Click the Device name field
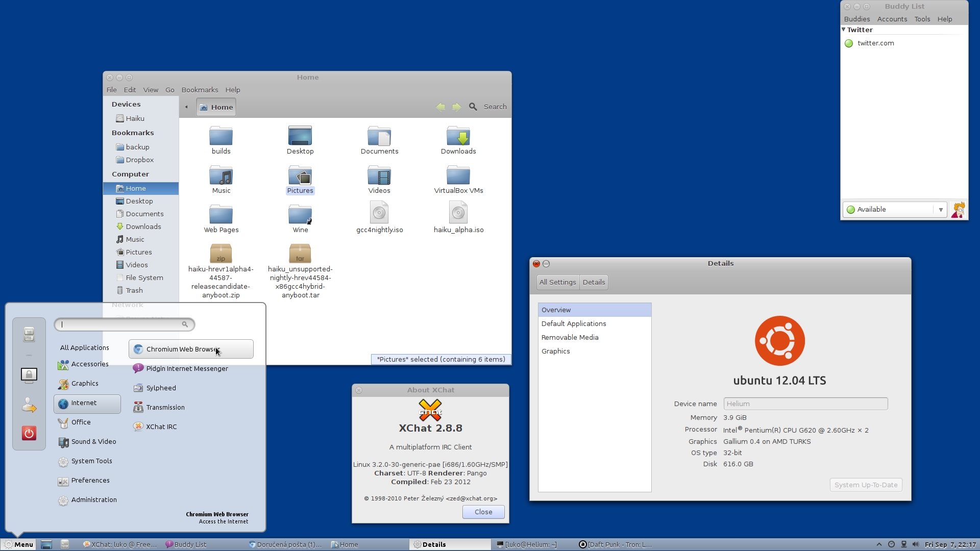This screenshot has height=551, width=980. click(805, 404)
